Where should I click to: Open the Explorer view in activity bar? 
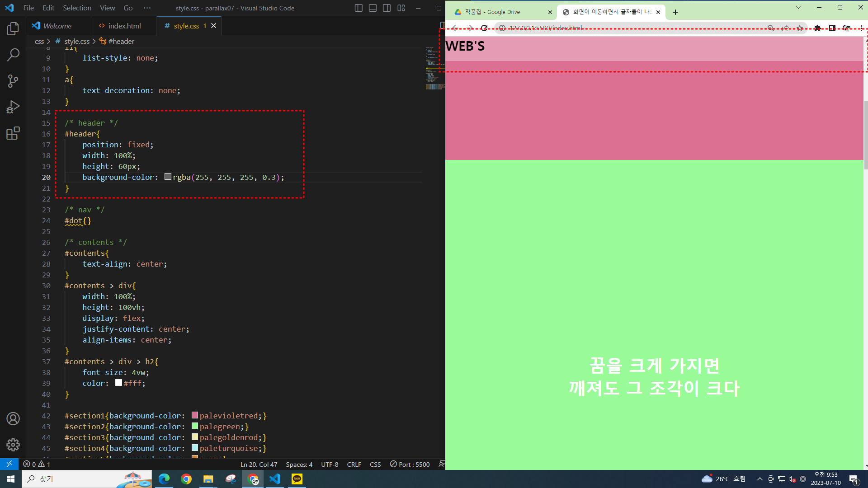pos(13,29)
